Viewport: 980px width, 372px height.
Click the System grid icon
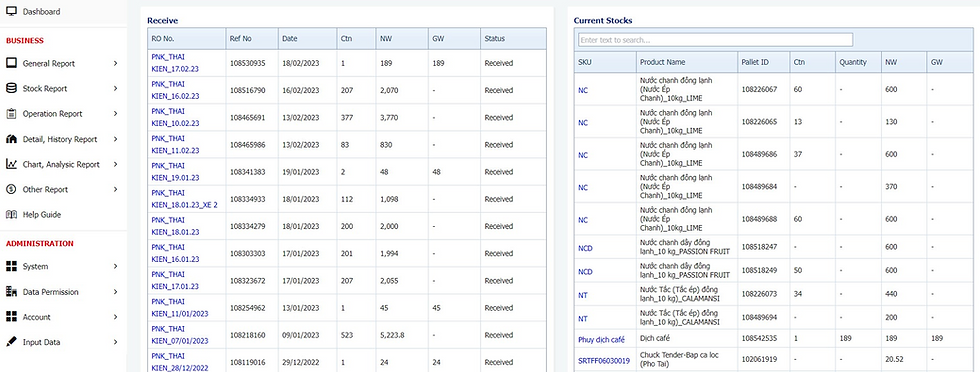coord(11,266)
